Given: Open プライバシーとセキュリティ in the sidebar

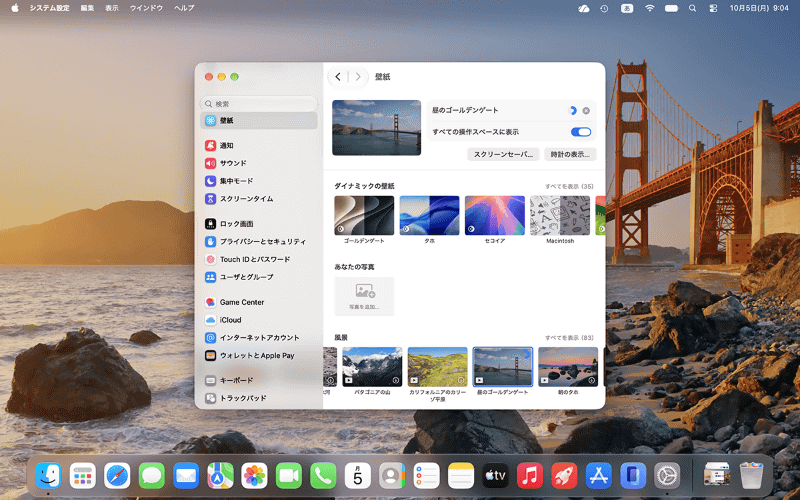Looking at the screenshot, I should click(x=259, y=241).
